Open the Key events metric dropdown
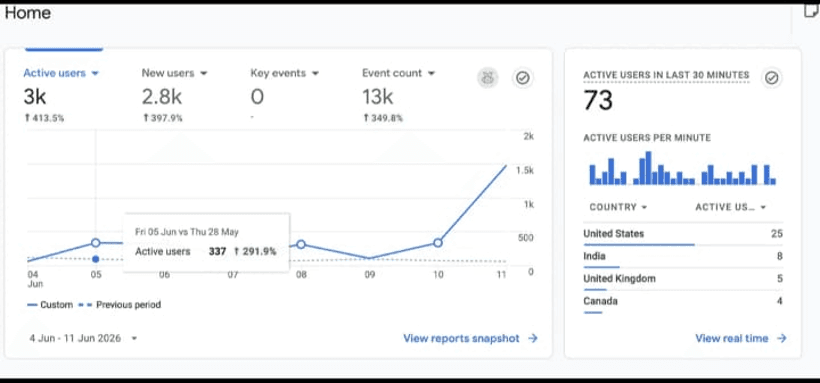The height and width of the screenshot is (383, 820). click(284, 73)
